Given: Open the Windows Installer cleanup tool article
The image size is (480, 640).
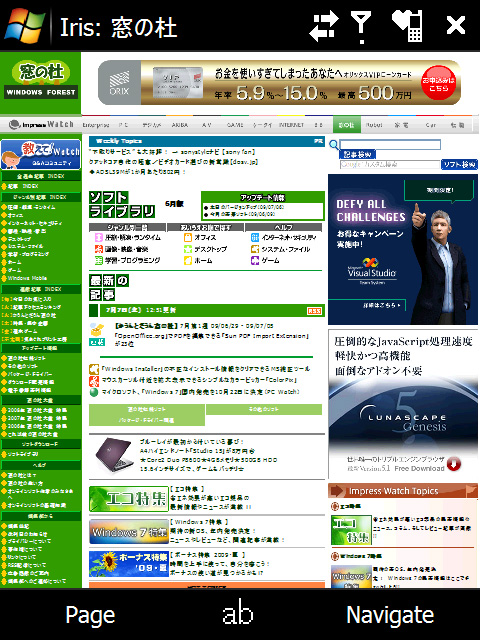Looking at the screenshot, I should click(x=205, y=369).
